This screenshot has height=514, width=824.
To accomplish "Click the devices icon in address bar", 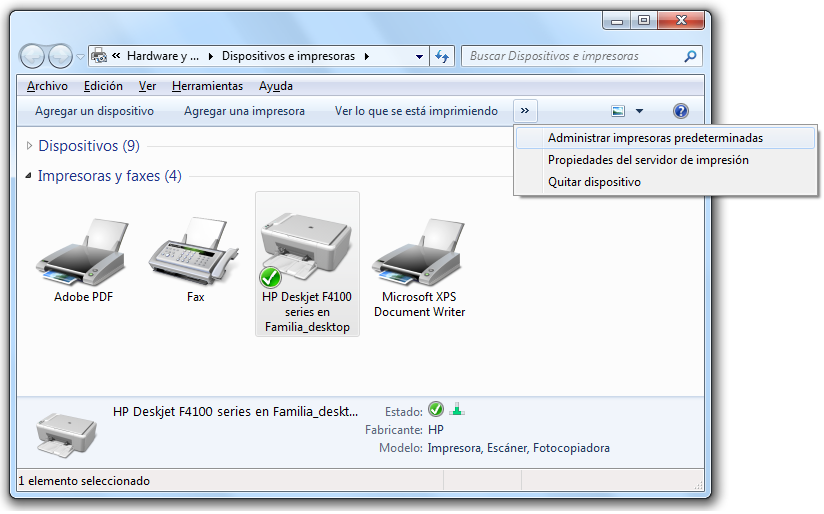I will [x=99, y=56].
